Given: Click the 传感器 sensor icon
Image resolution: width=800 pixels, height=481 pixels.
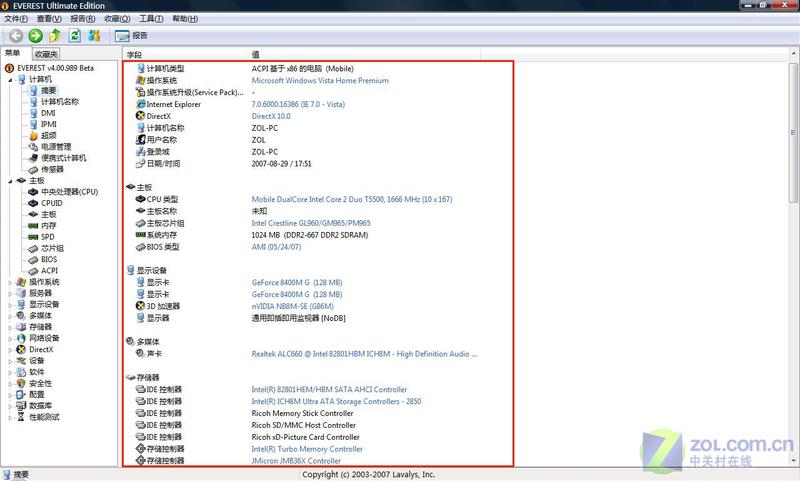Looking at the screenshot, I should pos(33,169).
